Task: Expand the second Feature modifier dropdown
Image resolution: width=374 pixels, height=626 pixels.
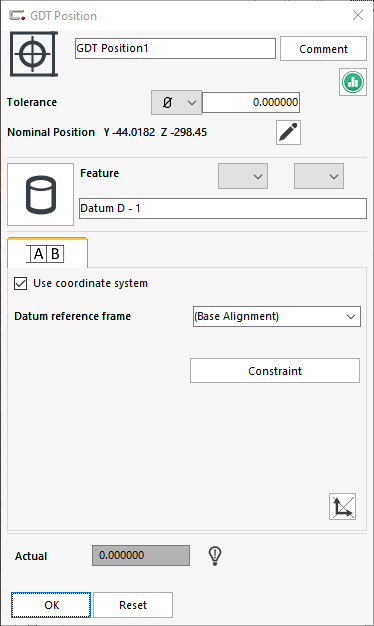Action: point(319,176)
